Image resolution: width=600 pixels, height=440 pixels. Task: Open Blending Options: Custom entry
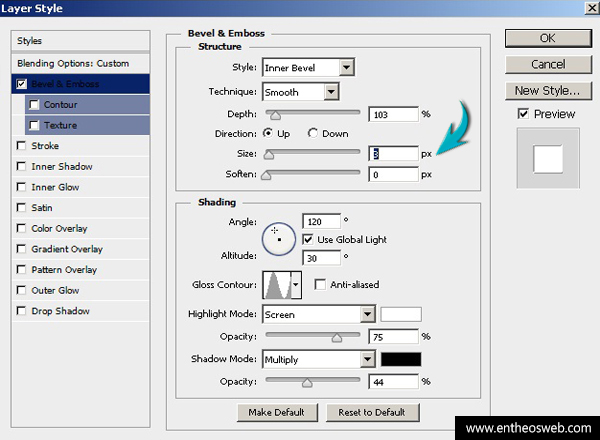(x=73, y=62)
